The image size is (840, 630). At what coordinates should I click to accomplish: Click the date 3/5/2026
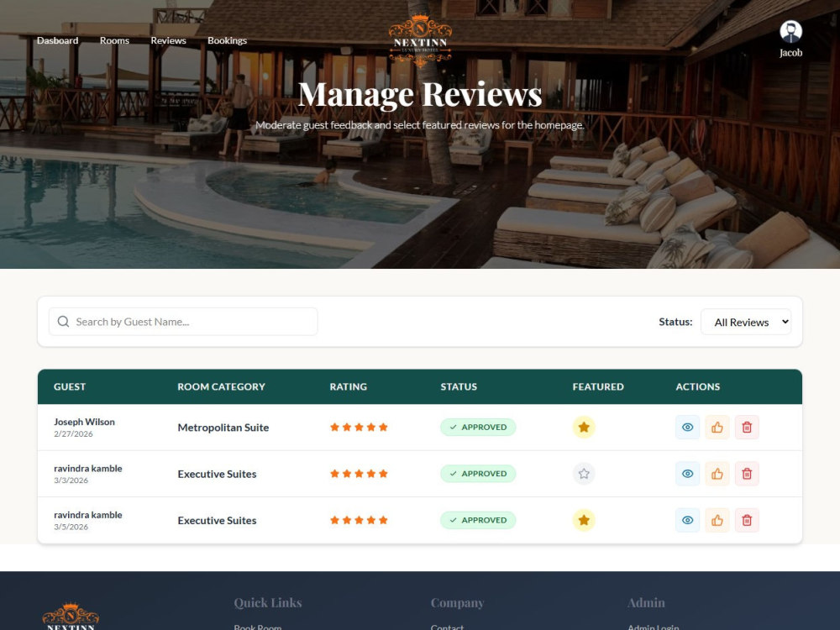[x=71, y=528]
